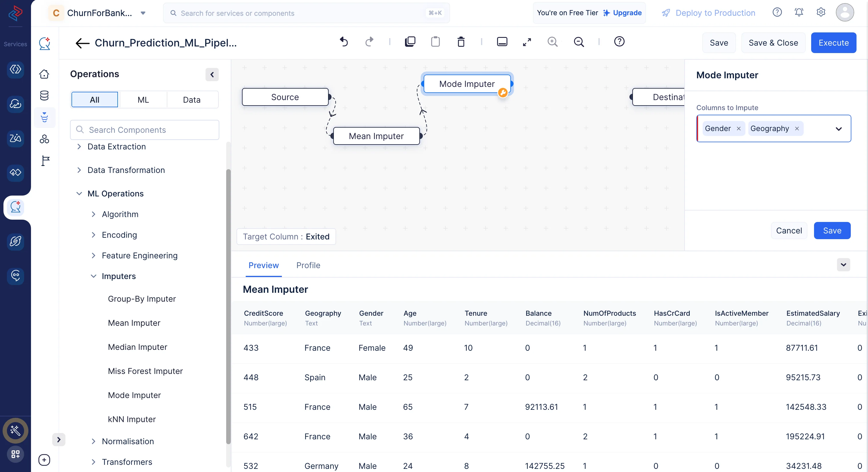
Task: Click the expand fullscreen arrows icon
Action: pyautogui.click(x=527, y=42)
